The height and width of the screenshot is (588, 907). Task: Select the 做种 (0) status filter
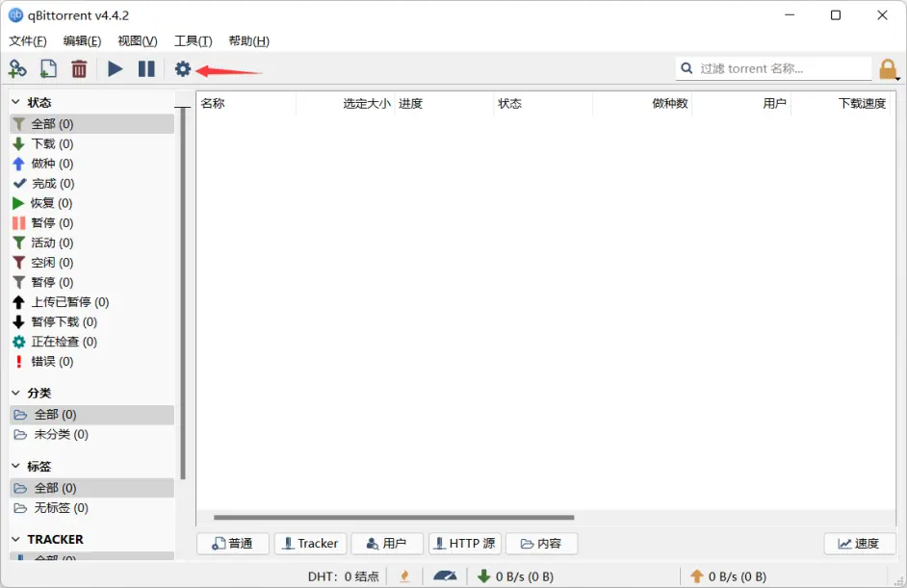click(92, 164)
